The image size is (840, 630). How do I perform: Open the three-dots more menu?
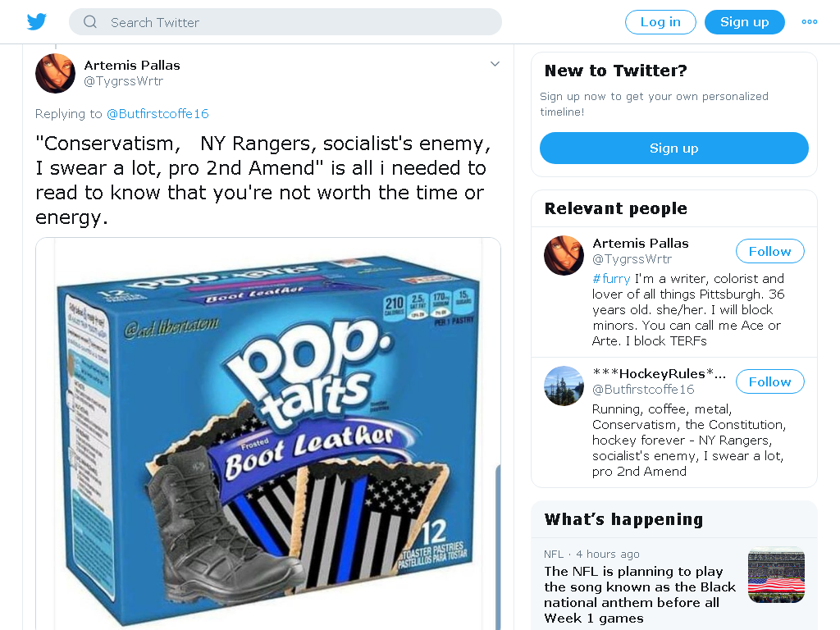(x=809, y=22)
